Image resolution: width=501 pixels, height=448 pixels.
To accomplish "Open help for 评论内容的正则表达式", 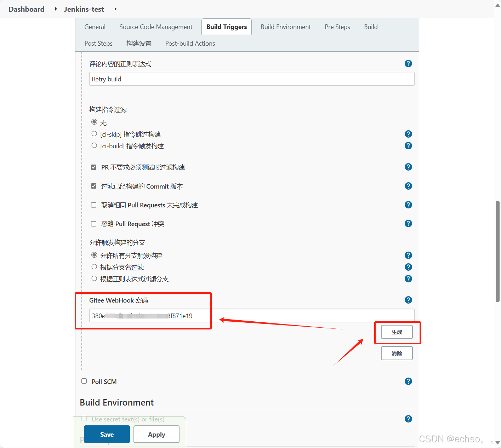I will point(408,64).
